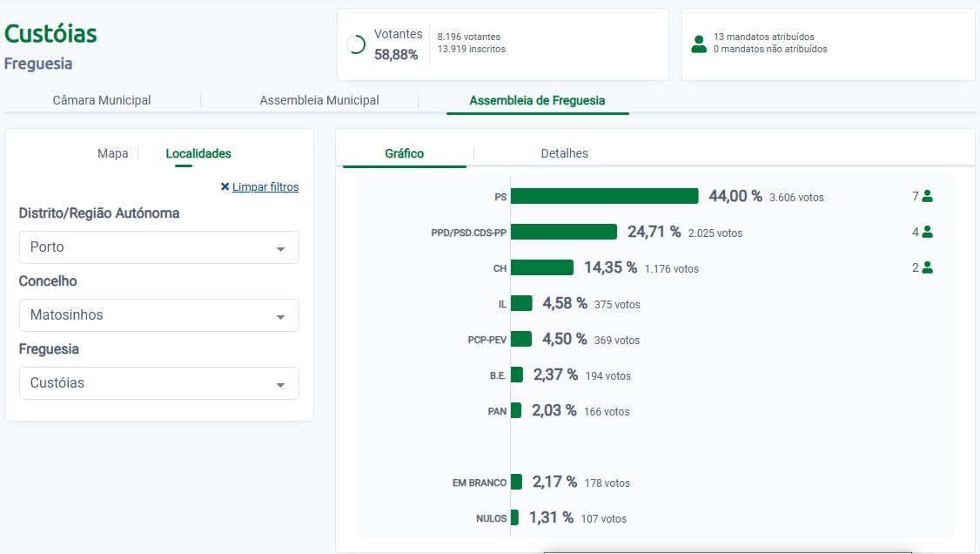Click the CH green result bar
This screenshot has height=554, width=980.
(541, 268)
